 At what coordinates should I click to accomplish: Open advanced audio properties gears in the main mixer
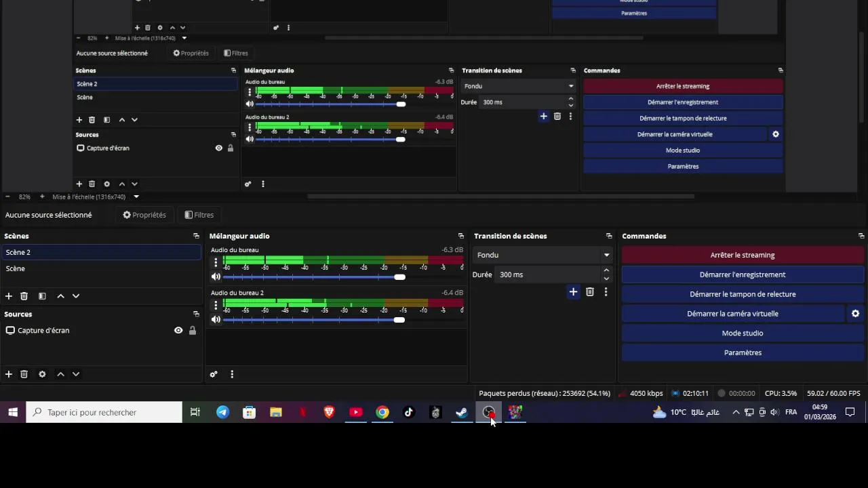coord(214,374)
